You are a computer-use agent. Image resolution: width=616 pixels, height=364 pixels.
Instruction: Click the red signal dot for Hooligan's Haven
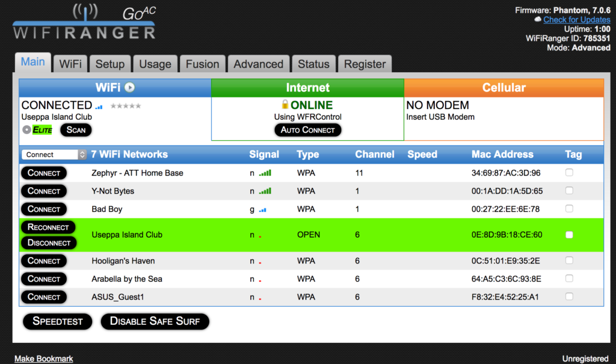click(260, 262)
